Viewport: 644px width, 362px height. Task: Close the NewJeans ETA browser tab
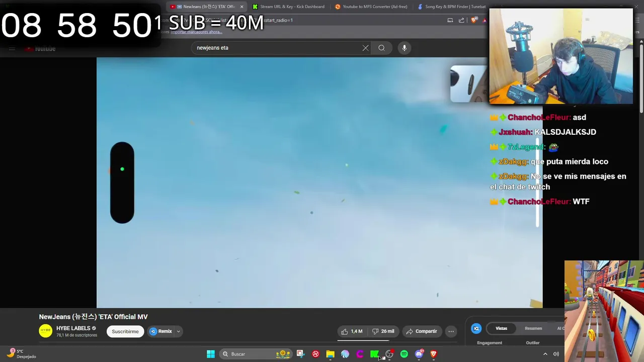click(242, 7)
